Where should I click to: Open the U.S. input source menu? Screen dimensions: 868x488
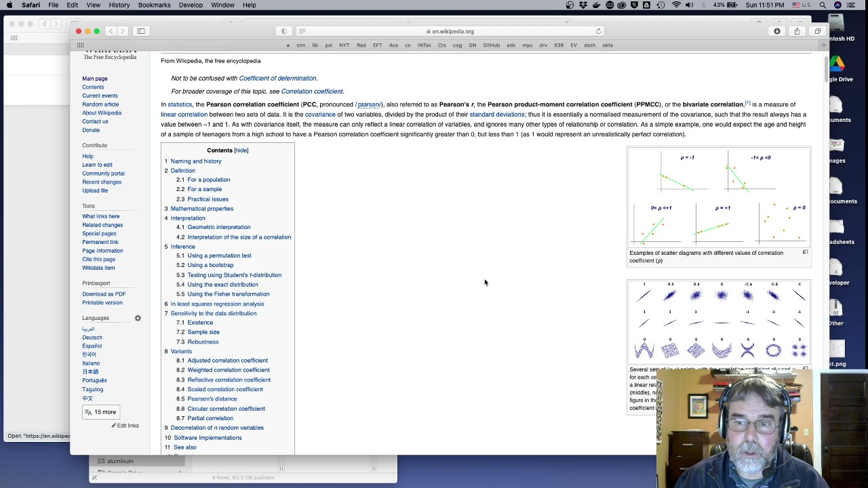[x=802, y=5]
